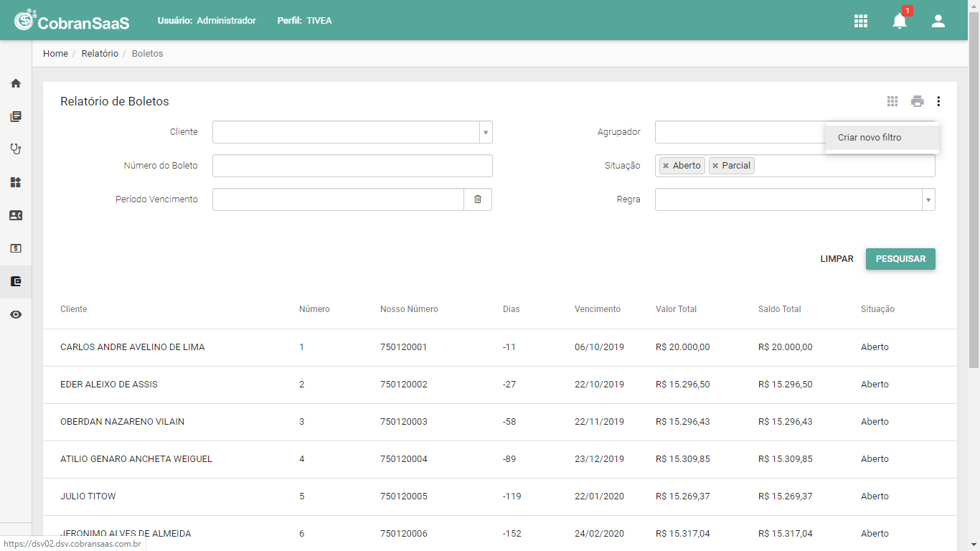The width and height of the screenshot is (980, 551).
Task: Print the Boletos report
Action: (x=918, y=101)
